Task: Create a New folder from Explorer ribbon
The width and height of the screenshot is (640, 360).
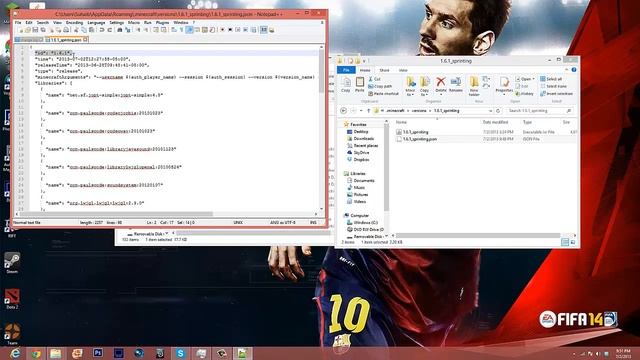Action: click(x=474, y=86)
